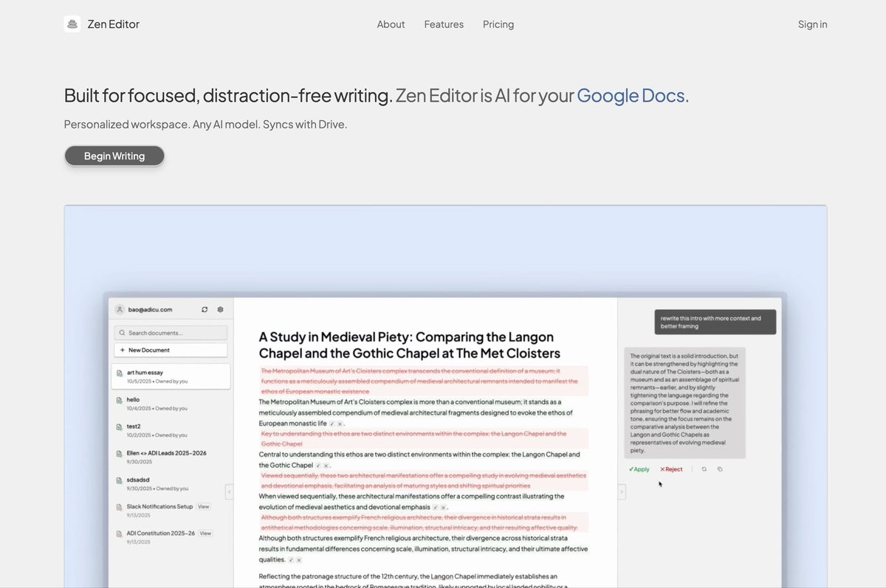886x588 pixels.
Task: Collapse the right chat panel with the chevron handle
Action: pyautogui.click(x=622, y=491)
